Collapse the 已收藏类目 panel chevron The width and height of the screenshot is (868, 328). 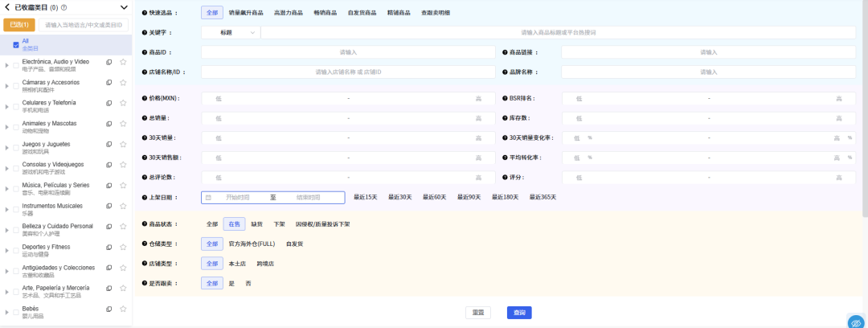click(x=124, y=7)
